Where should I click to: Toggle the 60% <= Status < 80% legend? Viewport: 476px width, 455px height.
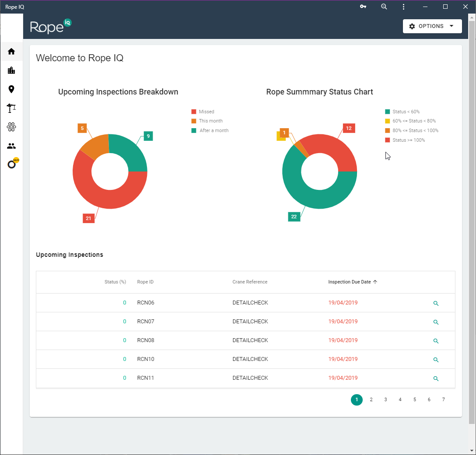pos(410,121)
